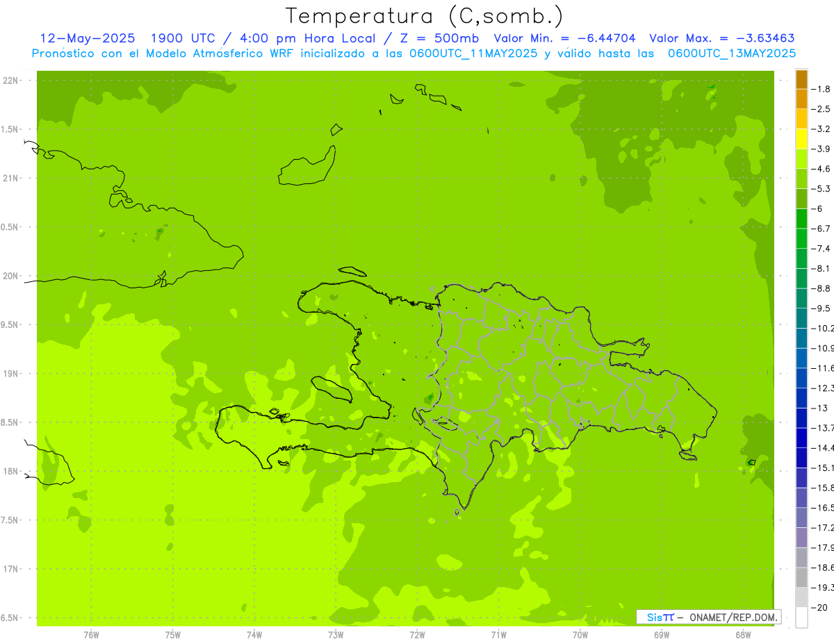
Task: Click the "7.5N" latitude label
Action: [10, 520]
